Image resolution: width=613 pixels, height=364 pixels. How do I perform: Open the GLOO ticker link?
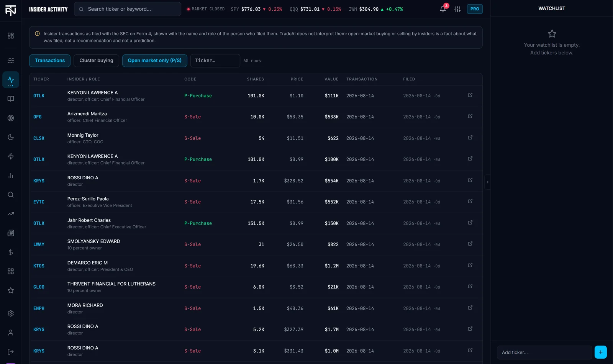click(x=39, y=287)
